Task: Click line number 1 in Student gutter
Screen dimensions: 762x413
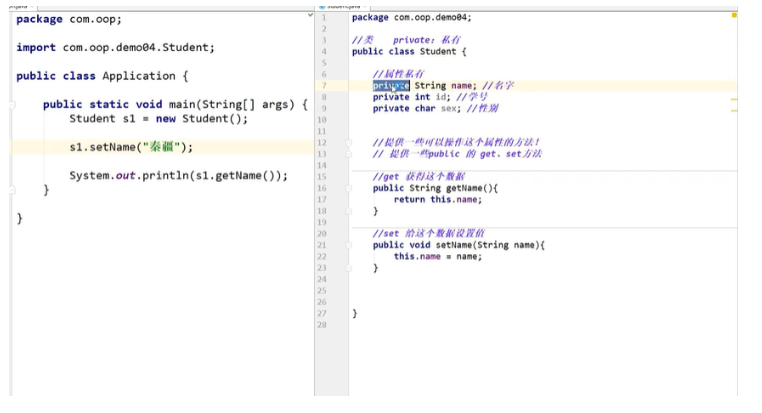Action: tap(324, 17)
